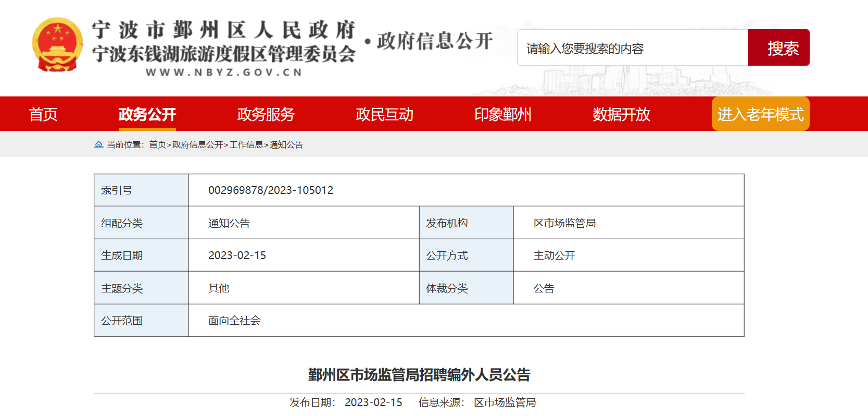Open 印象鄞州 navigation item
This screenshot has width=868, height=416.
tap(503, 114)
